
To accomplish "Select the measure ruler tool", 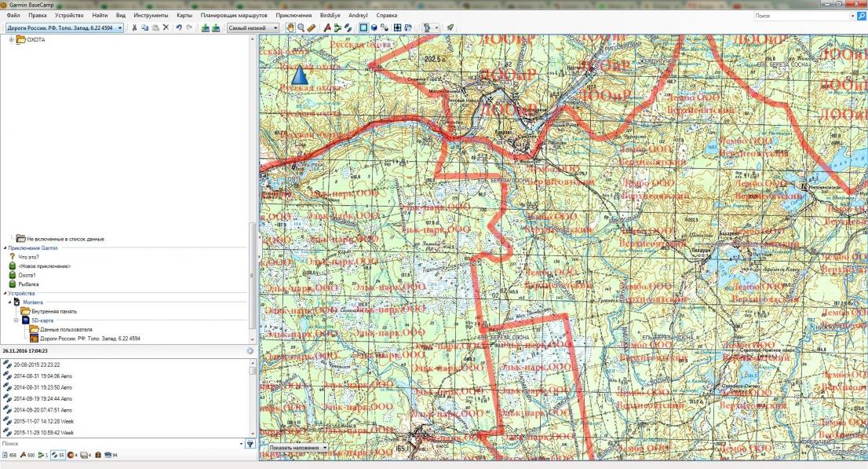I will point(312,27).
